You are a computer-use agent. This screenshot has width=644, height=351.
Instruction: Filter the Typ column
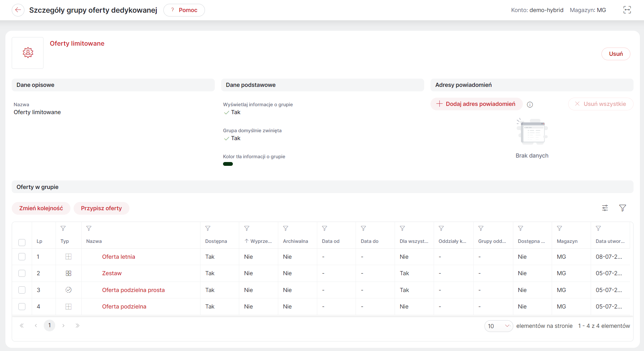[63, 228]
